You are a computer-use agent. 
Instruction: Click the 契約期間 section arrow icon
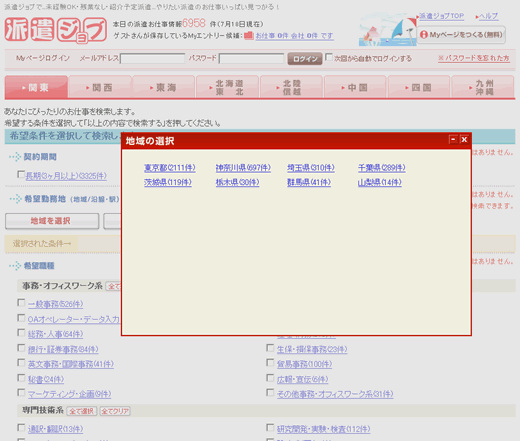[15, 157]
